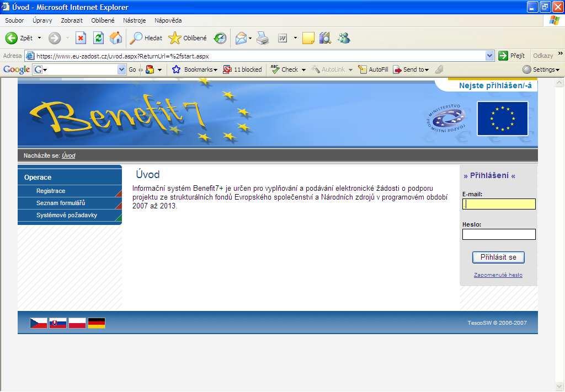Open the Oblíbené menu

[x=103, y=20]
